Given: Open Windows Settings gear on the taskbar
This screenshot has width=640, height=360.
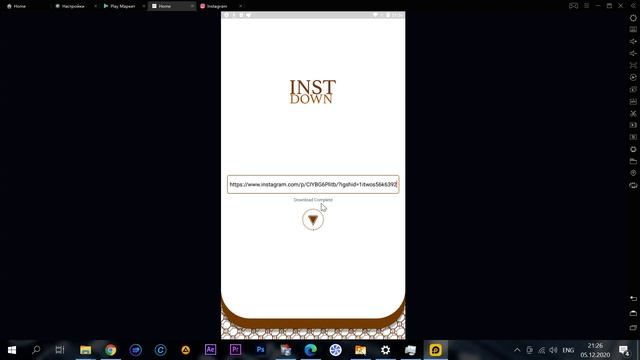Looking at the screenshot, I should click(385, 350).
